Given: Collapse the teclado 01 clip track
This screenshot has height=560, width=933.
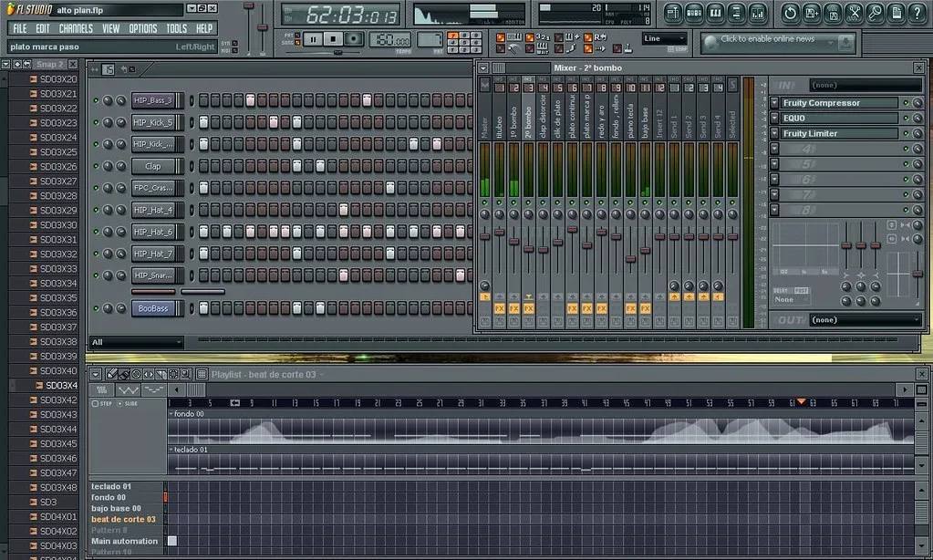Looking at the screenshot, I should [x=171, y=450].
